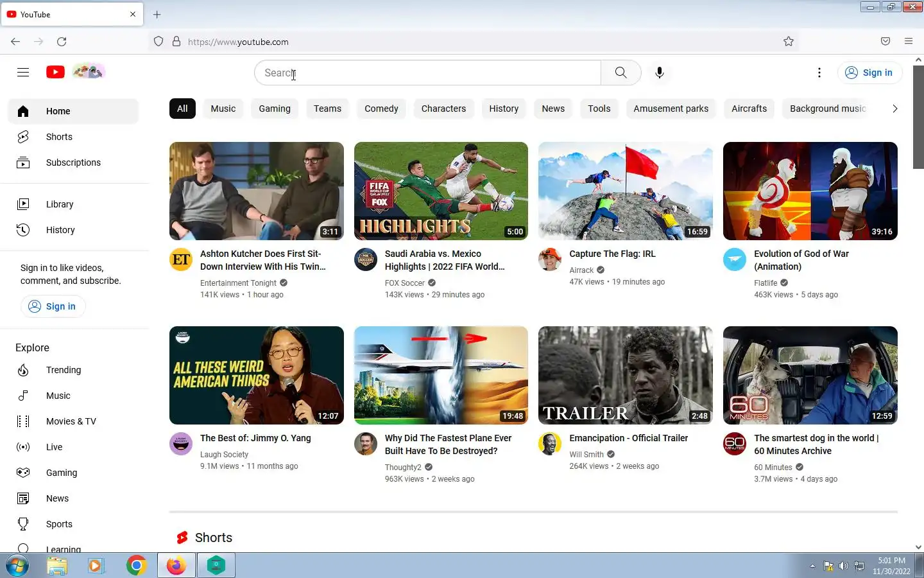Click Sign in button at top right
The height and width of the screenshot is (578, 924).
point(869,73)
